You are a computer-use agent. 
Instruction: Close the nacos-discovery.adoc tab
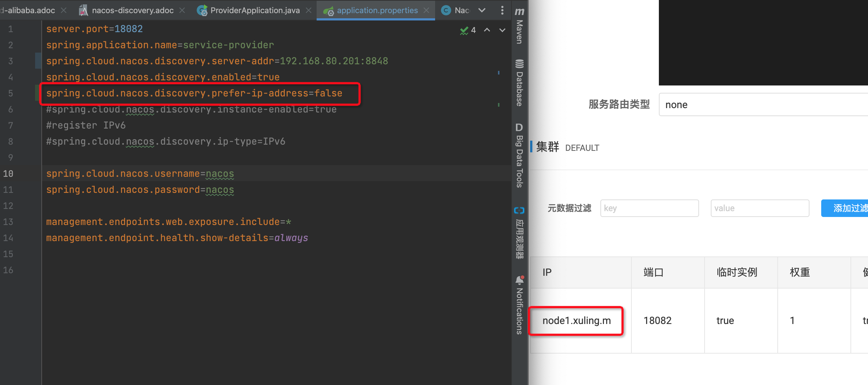[x=182, y=11]
